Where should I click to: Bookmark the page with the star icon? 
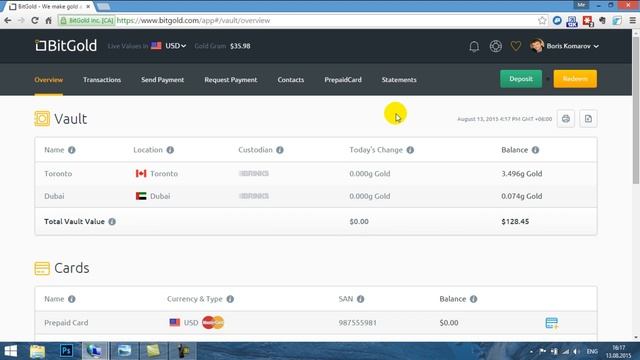click(542, 20)
